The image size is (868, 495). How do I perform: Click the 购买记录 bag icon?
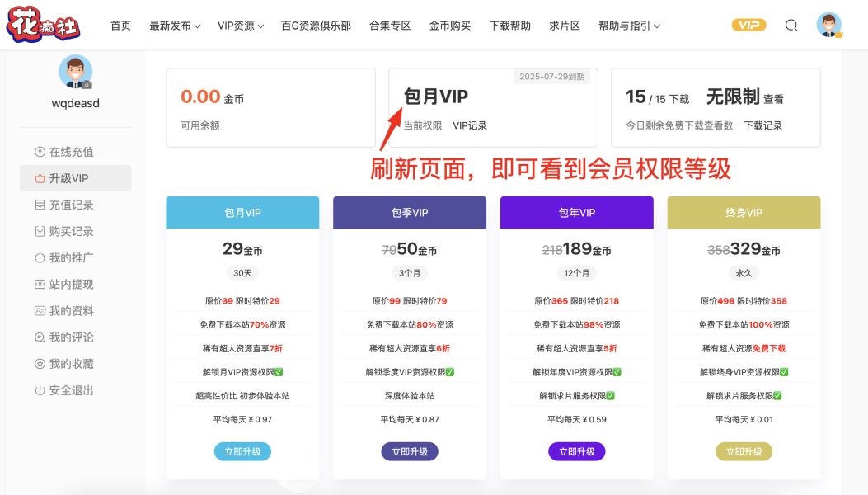[x=40, y=231]
